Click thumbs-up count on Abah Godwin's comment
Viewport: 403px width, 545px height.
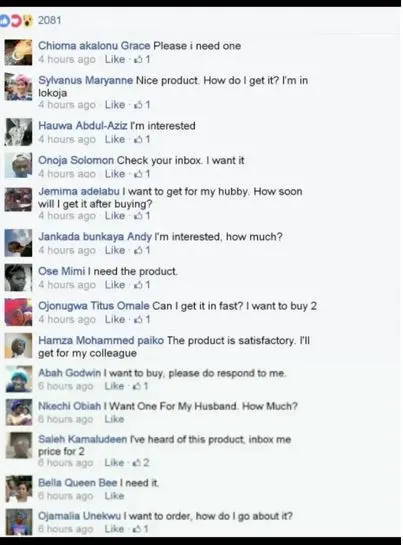click(146, 386)
